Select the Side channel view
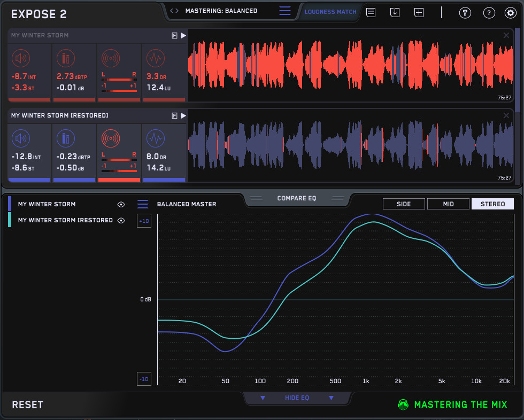The width and height of the screenshot is (524, 420). coord(404,204)
